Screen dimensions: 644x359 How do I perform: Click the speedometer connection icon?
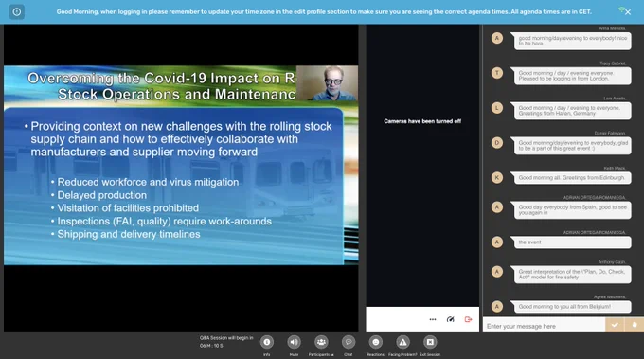tap(451, 319)
